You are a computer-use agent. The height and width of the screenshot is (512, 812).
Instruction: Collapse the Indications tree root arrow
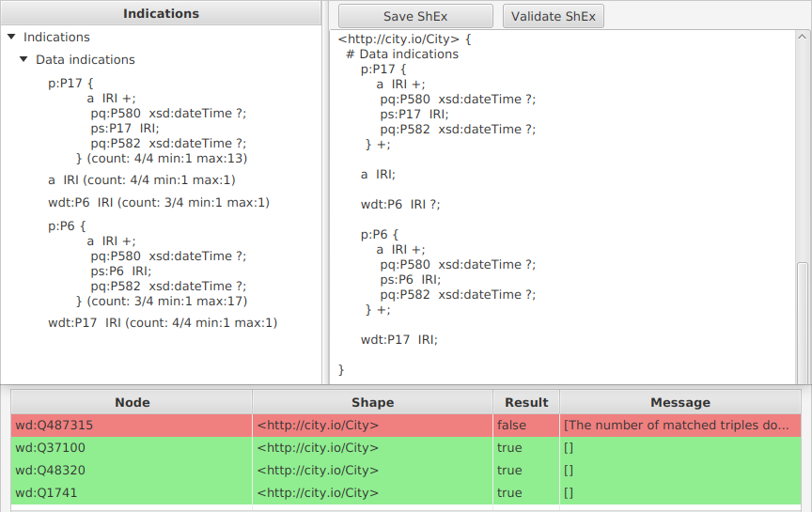click(11, 38)
